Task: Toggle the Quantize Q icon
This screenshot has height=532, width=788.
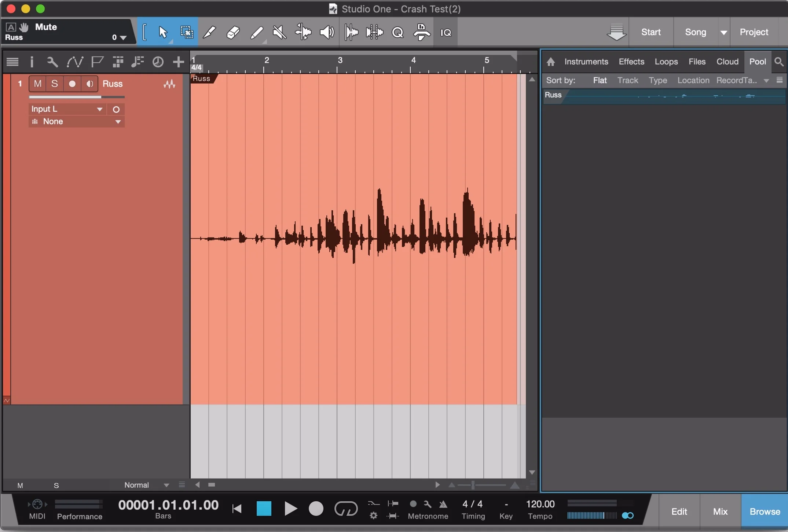Action: 397,33
